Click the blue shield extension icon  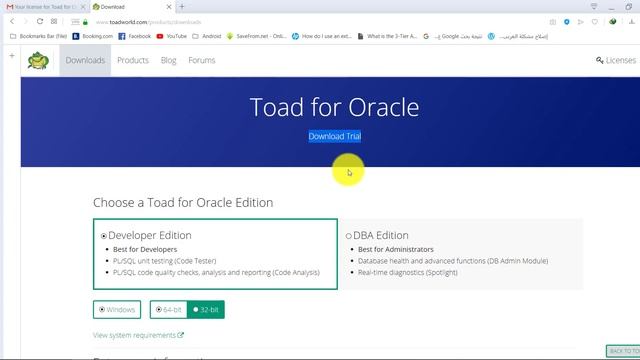[x=567, y=22]
